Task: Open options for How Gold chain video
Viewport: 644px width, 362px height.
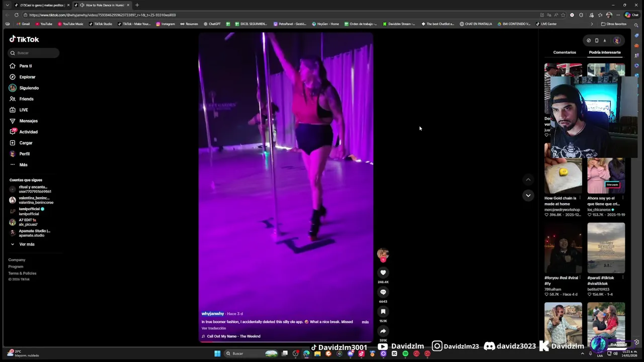Action: (580, 198)
